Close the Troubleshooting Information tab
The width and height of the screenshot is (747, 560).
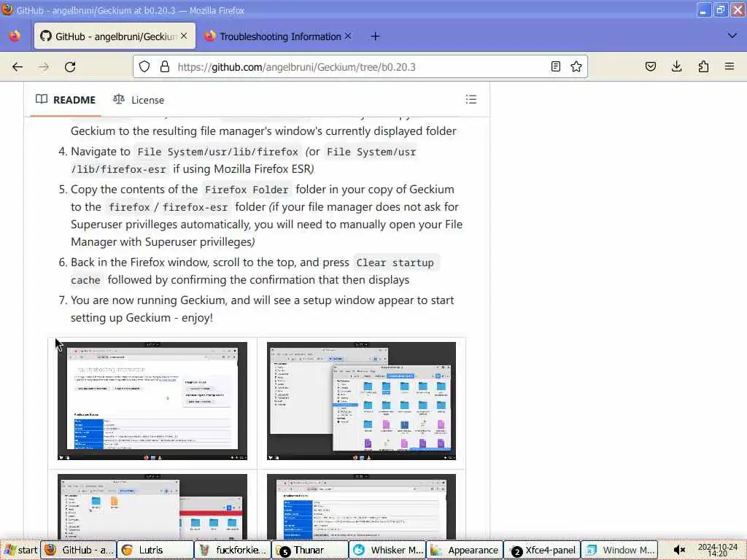[348, 36]
